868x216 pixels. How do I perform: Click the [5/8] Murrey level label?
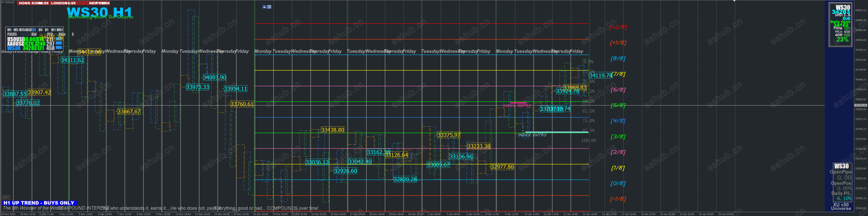point(618,105)
